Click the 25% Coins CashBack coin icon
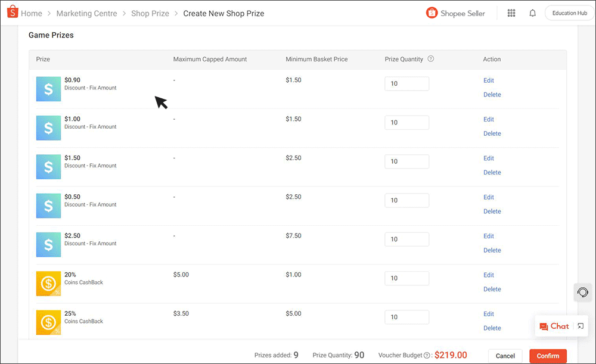The height and width of the screenshot is (364, 596). 48,322
